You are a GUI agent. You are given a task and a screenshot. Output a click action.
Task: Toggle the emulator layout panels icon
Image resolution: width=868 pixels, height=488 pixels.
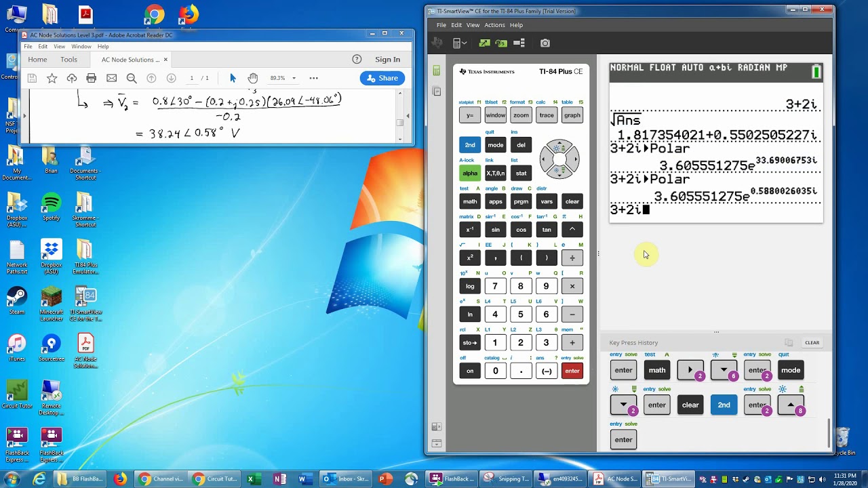point(519,43)
